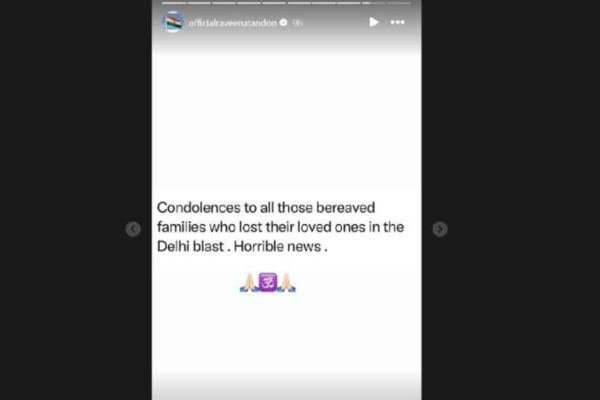This screenshot has width=600, height=400.
Task: Click the partially filled current progress segment
Action: click(x=374, y=3)
